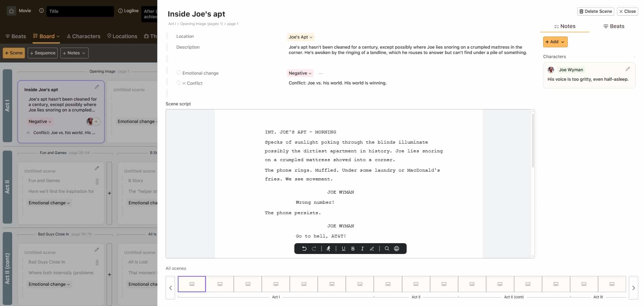
Task: Click the highlighter pen icon
Action: pyautogui.click(x=372, y=249)
